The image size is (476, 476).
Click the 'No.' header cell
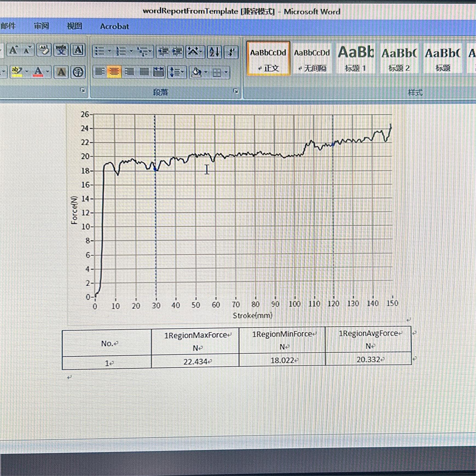tap(107, 343)
